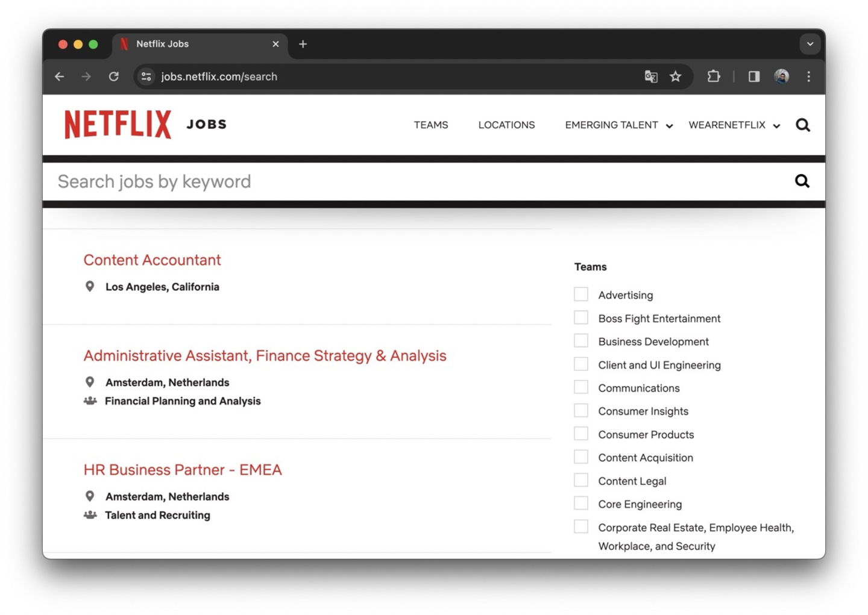Open the TEAMS navigation item
868x615 pixels.
pos(431,125)
